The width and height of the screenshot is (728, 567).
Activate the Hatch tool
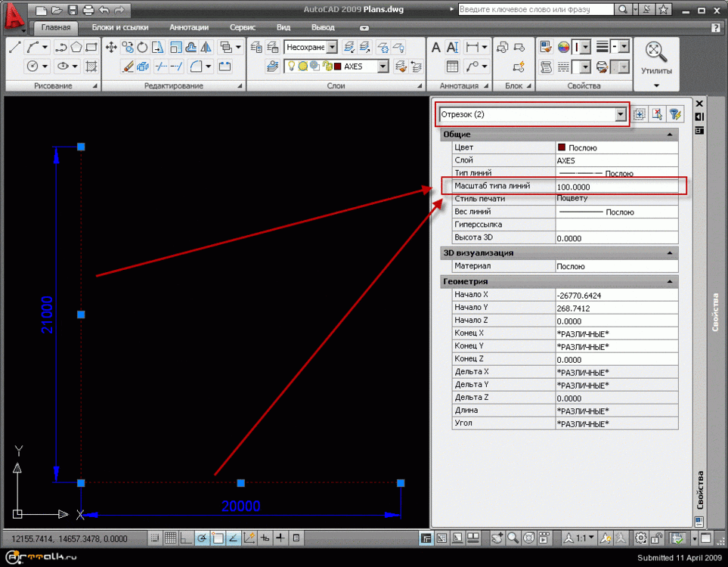(91, 67)
